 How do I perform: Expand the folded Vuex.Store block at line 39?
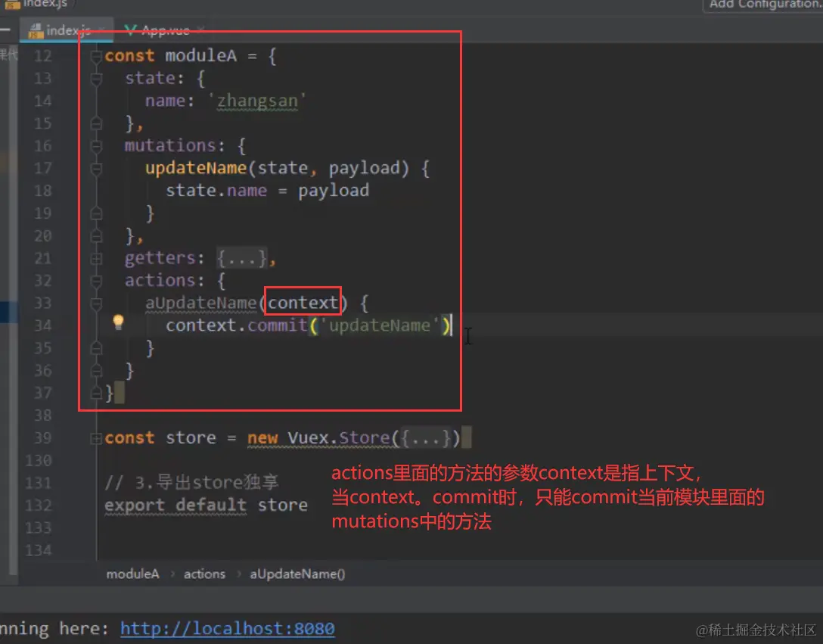click(x=96, y=437)
